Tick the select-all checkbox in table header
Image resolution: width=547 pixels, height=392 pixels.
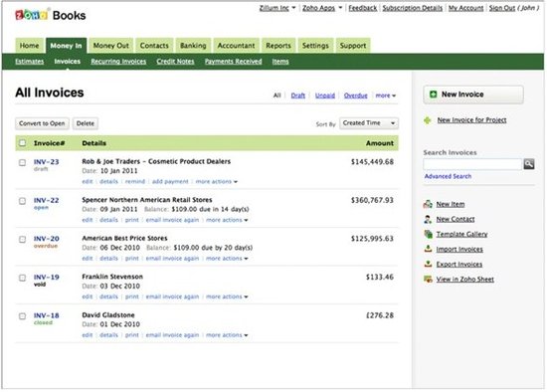[x=22, y=142]
